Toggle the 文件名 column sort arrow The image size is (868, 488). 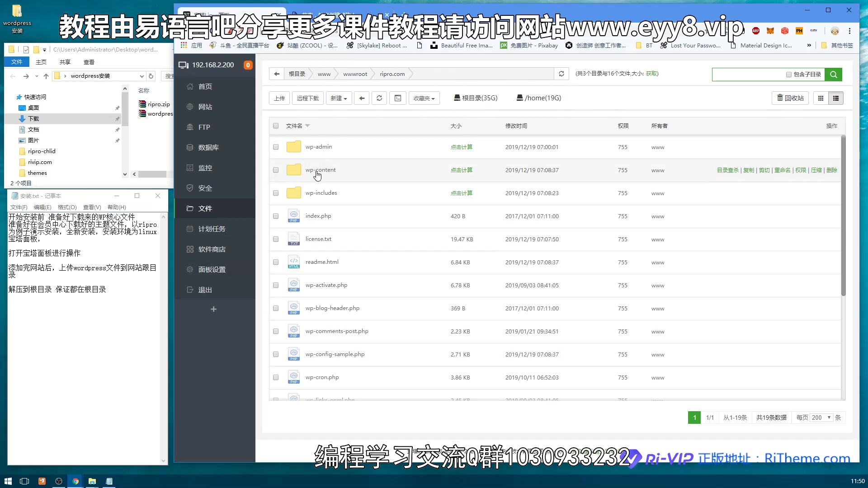(x=307, y=126)
